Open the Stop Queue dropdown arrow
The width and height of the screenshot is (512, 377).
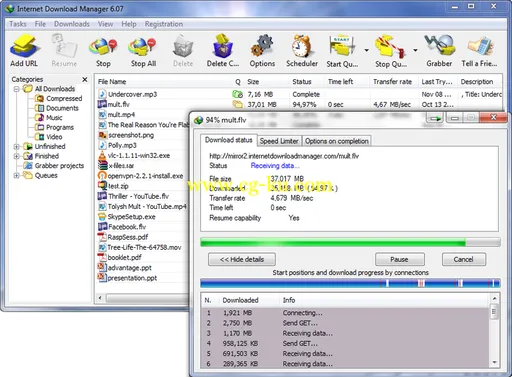[415, 50]
